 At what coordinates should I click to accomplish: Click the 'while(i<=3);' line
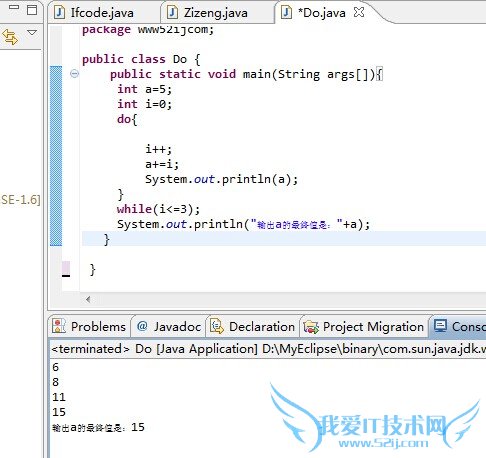coord(158,209)
